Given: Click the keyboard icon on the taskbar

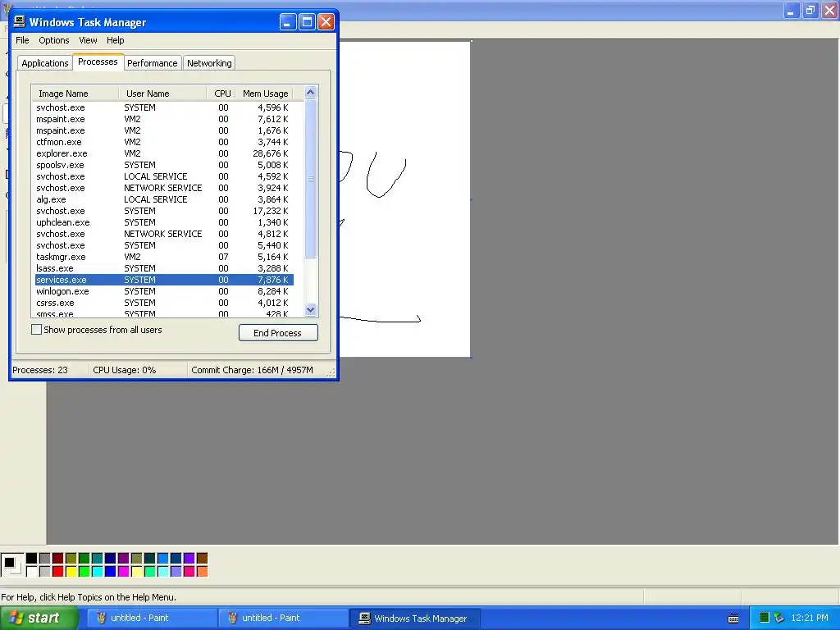Looking at the screenshot, I should tap(733, 619).
